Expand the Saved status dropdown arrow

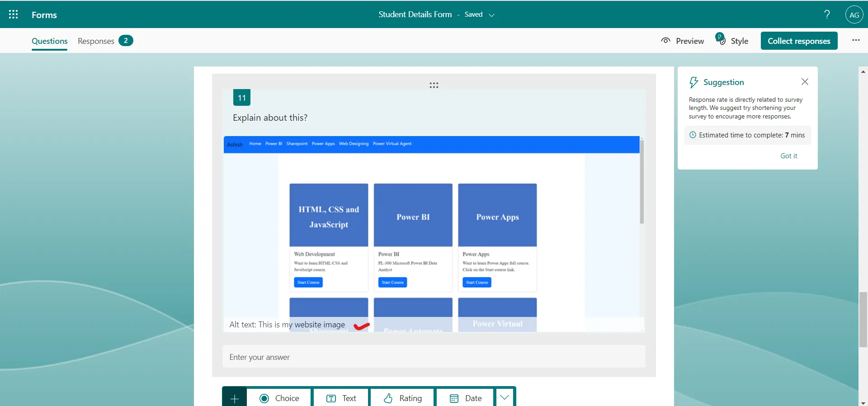[x=492, y=15]
